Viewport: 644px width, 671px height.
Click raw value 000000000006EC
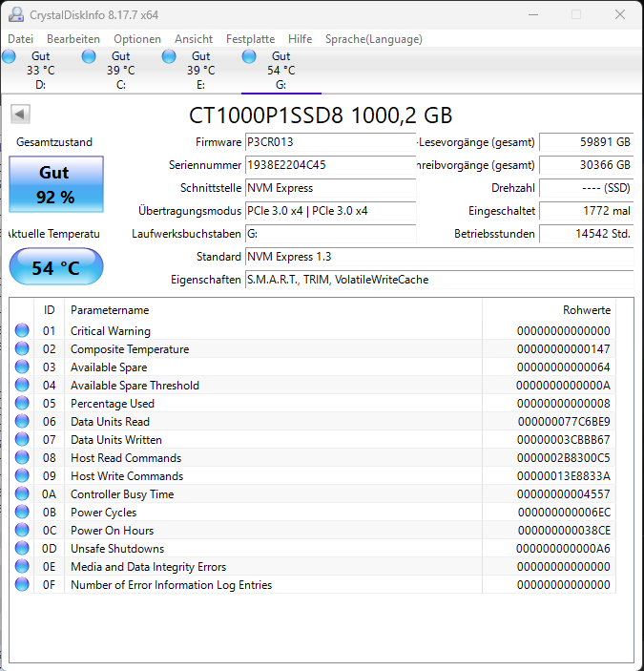point(564,513)
